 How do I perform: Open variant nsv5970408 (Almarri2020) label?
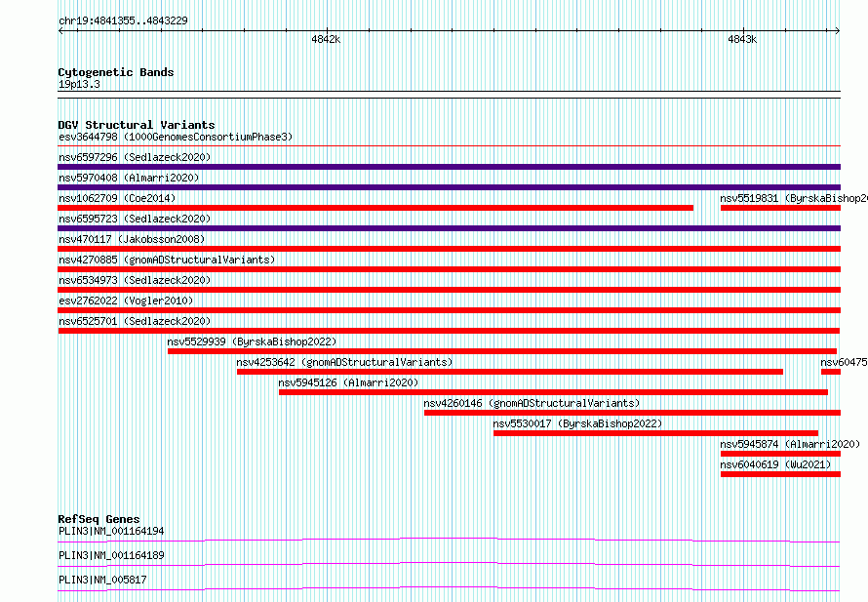click(x=129, y=178)
